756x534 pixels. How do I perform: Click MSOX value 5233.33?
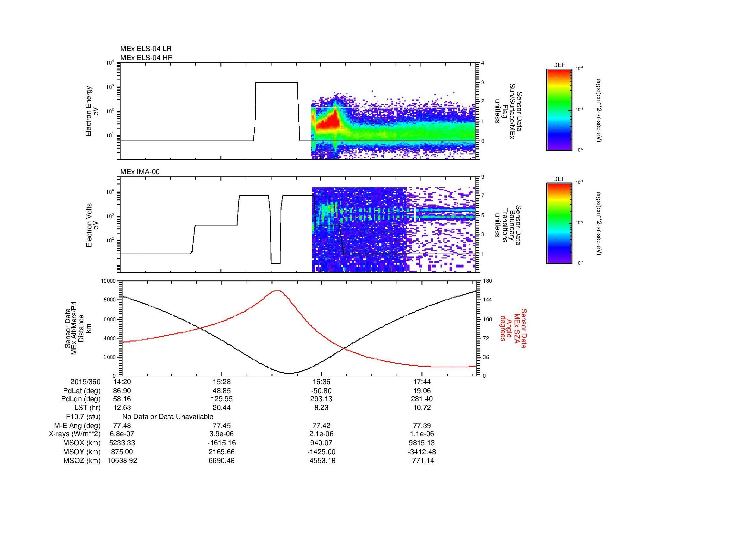click(x=122, y=443)
